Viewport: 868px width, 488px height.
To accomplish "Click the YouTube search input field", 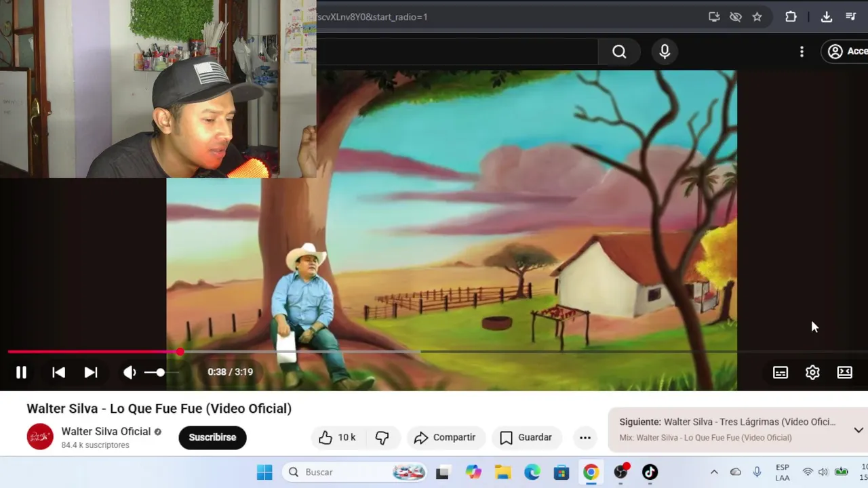I will pyautogui.click(x=456, y=52).
